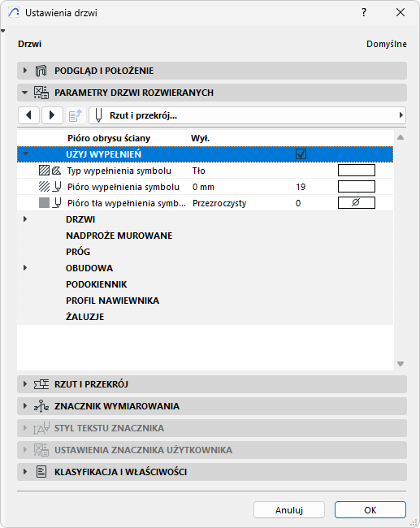Click the Przezroczysty value

pos(219,203)
